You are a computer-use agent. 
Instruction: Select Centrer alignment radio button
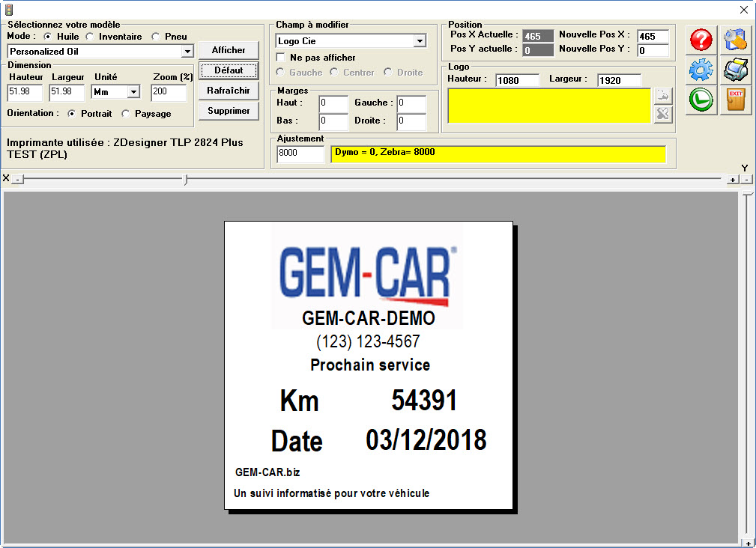click(x=333, y=72)
